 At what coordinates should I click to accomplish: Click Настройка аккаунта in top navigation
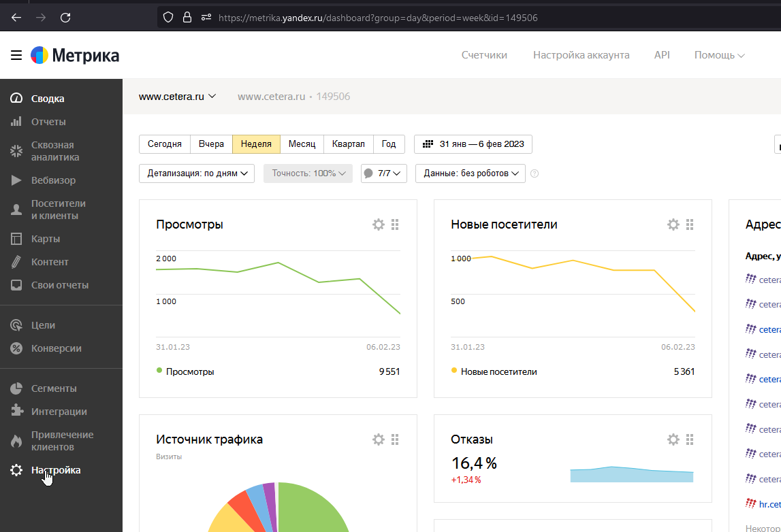[x=581, y=55]
